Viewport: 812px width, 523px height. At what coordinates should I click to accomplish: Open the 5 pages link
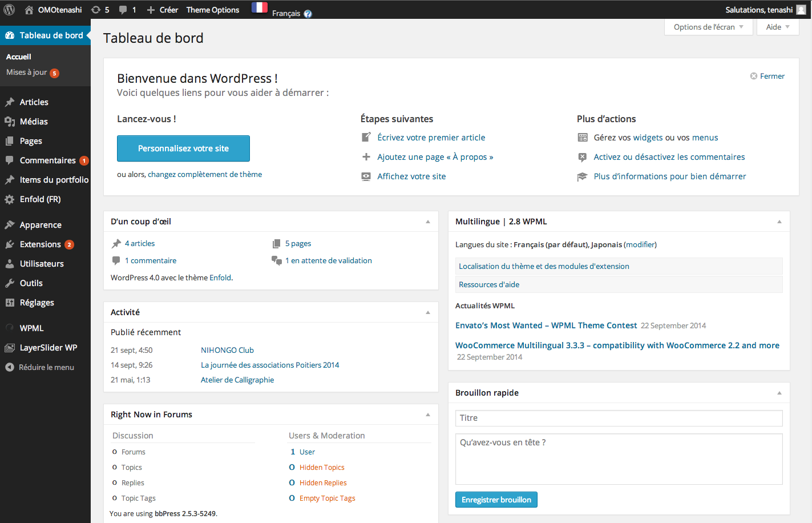coord(298,243)
